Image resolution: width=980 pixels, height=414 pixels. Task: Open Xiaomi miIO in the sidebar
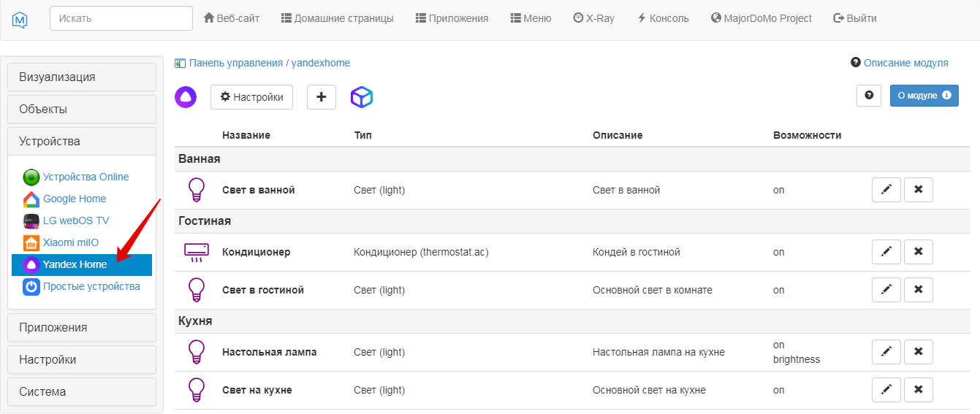(70, 242)
